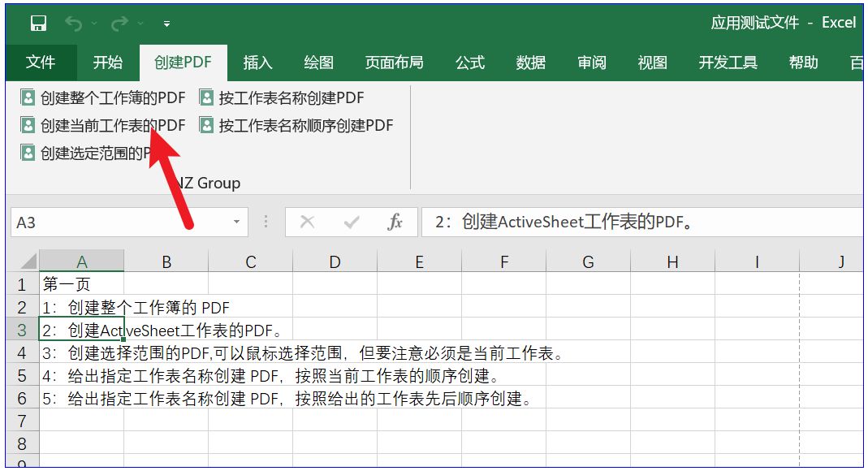Click the Redo arrow icon
The image size is (868, 471).
[x=119, y=24]
